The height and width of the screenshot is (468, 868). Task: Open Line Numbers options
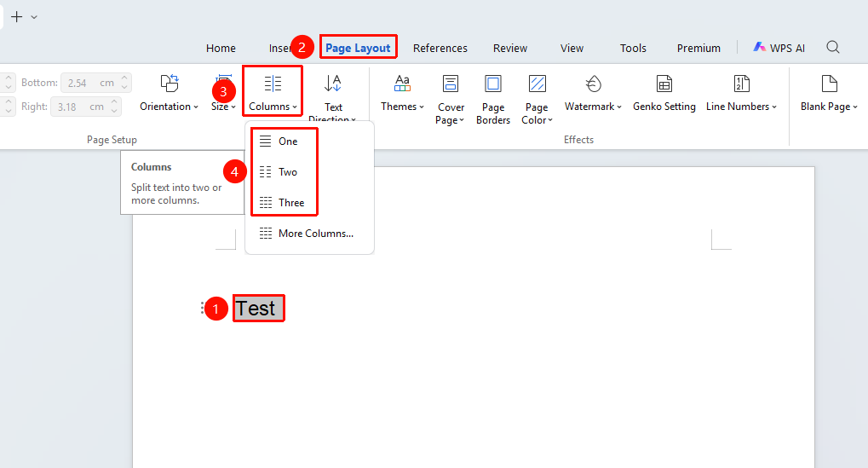point(741,93)
